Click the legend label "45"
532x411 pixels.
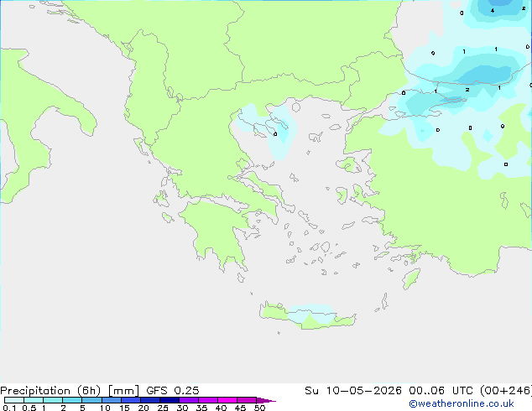pyautogui.click(x=240, y=408)
